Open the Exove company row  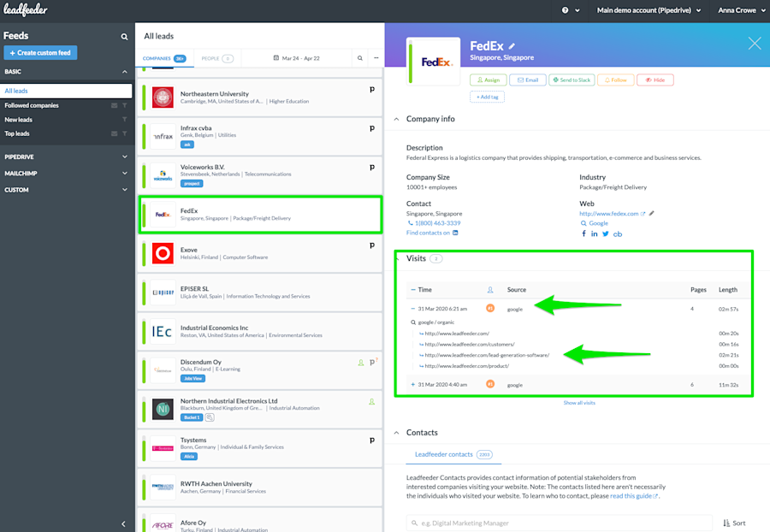tap(260, 254)
